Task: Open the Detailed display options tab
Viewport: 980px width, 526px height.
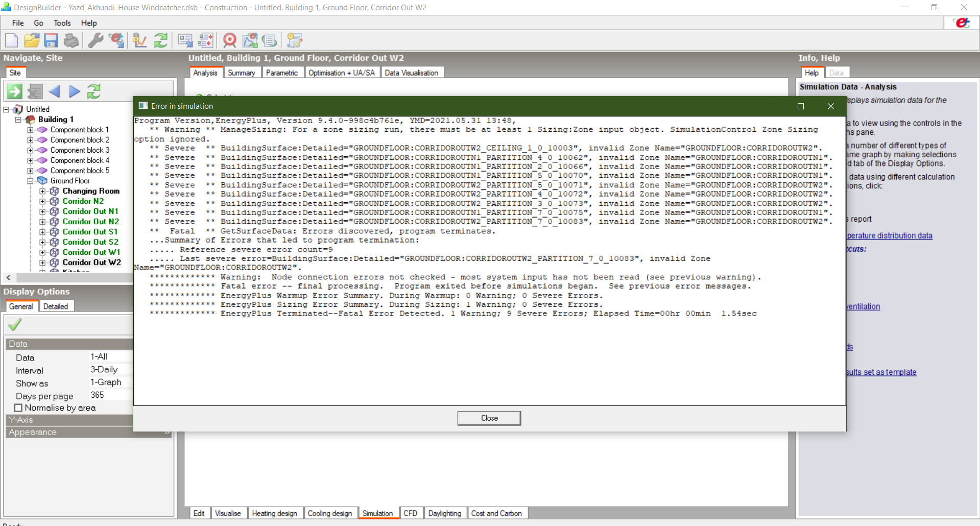Action: click(x=56, y=306)
